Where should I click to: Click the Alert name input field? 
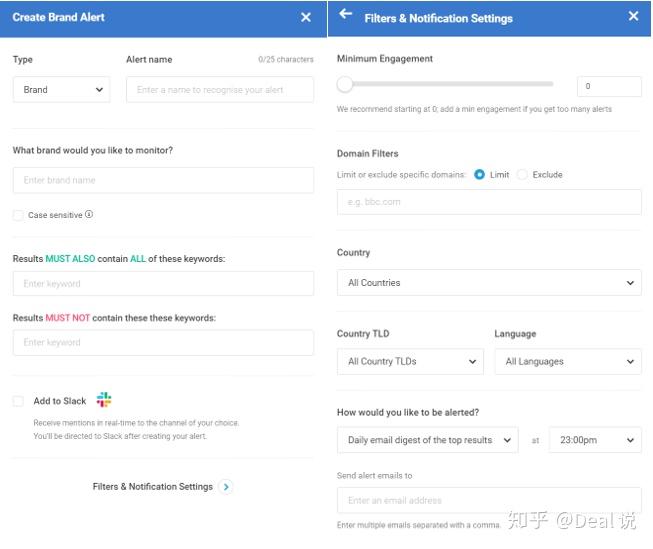pyautogui.click(x=219, y=90)
